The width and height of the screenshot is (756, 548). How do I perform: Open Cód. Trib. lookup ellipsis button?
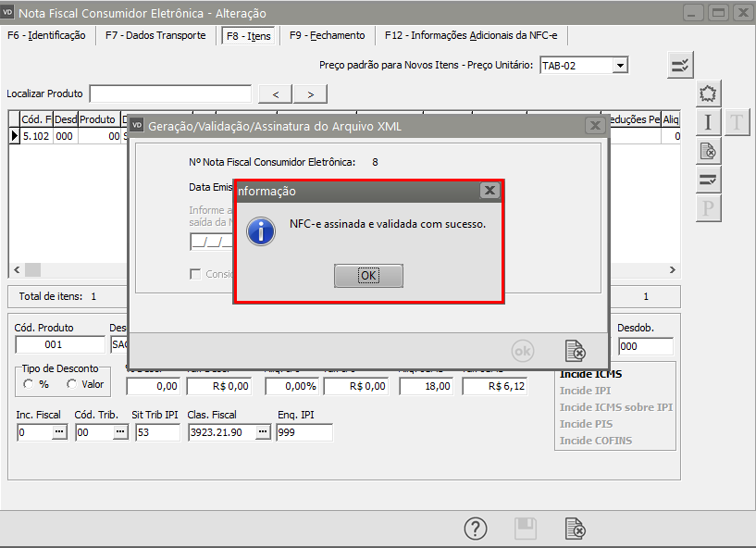tap(120, 431)
